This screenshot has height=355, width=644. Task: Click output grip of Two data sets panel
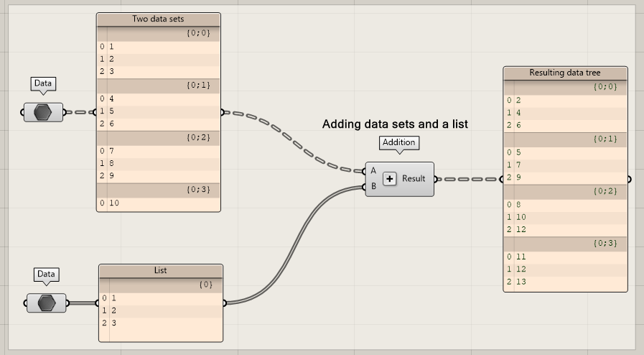(x=223, y=112)
